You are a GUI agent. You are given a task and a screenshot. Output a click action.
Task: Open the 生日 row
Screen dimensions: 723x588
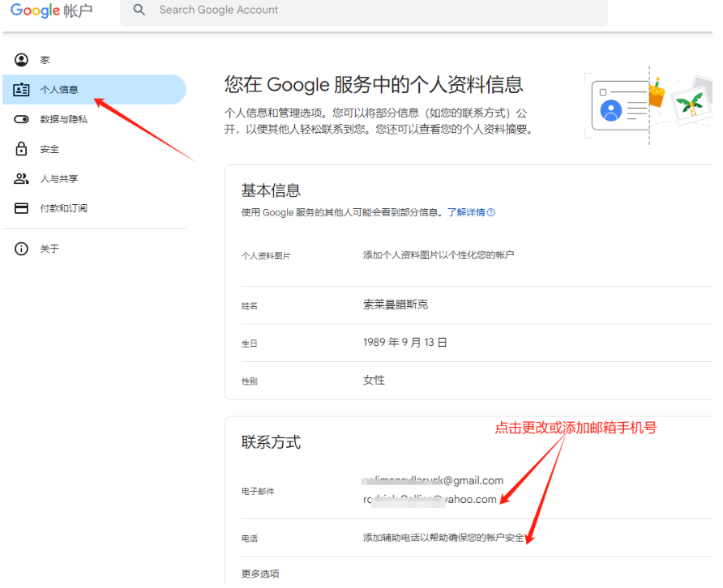point(477,343)
